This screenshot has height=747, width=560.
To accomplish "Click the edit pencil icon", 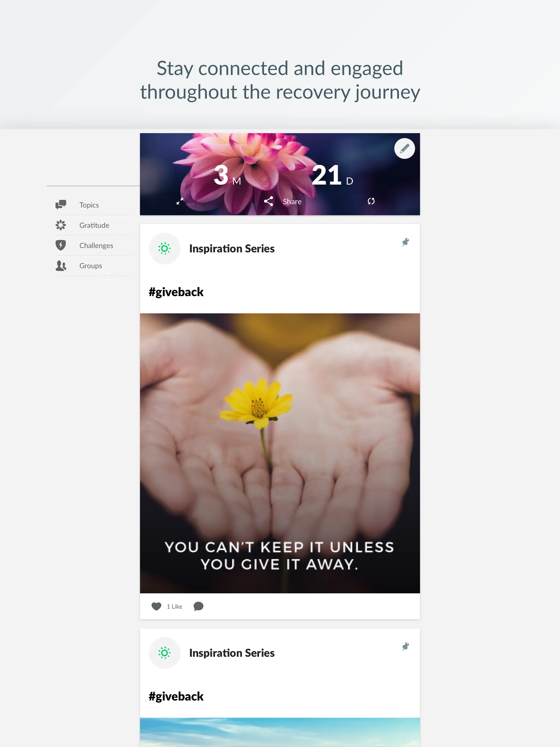I will click(404, 149).
